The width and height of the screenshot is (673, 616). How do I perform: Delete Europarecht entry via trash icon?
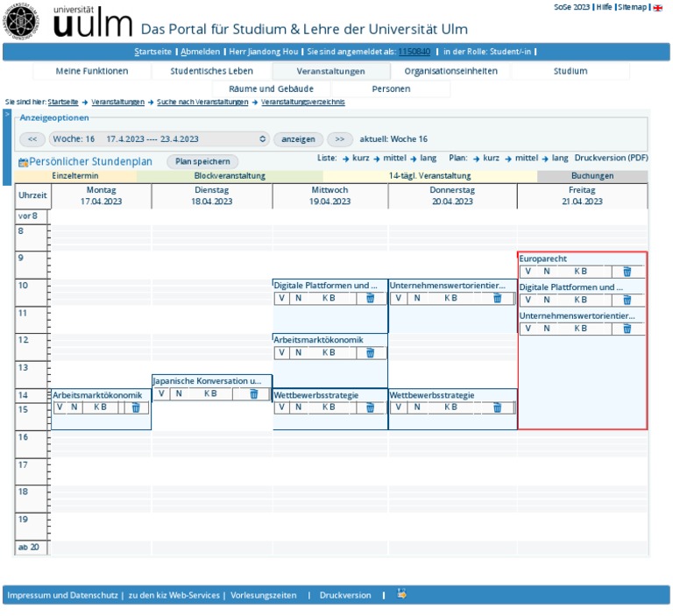click(x=627, y=272)
